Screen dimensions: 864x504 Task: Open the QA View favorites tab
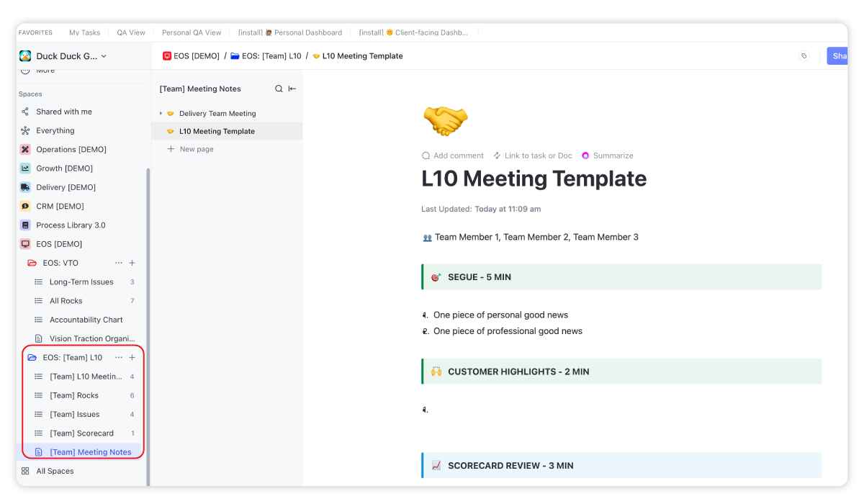tap(131, 32)
